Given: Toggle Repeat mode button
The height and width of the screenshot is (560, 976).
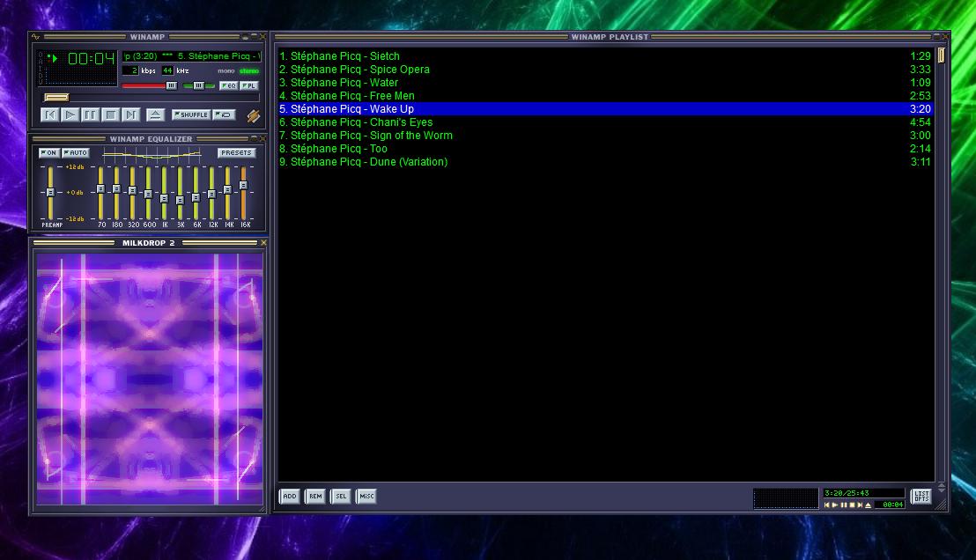Looking at the screenshot, I should click(224, 114).
